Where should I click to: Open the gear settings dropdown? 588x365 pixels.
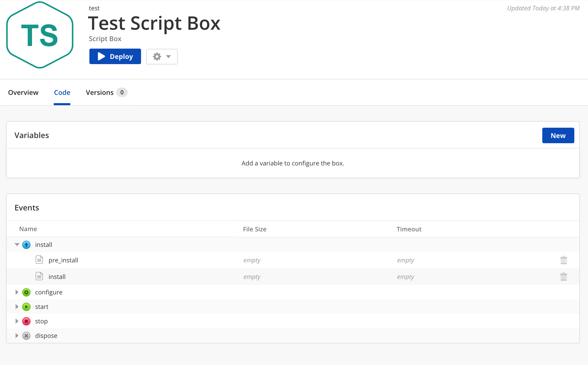pyautogui.click(x=162, y=56)
